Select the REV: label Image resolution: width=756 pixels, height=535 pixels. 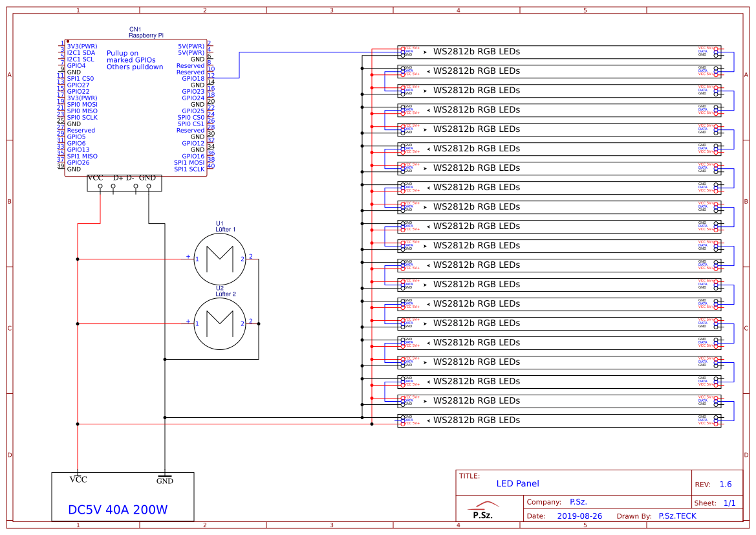[702, 485]
